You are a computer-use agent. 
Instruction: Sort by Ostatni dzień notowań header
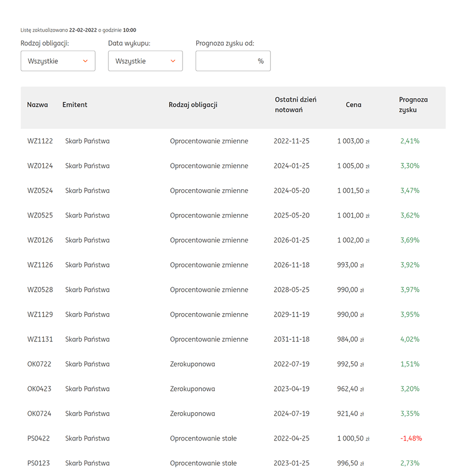pyautogui.click(x=296, y=105)
